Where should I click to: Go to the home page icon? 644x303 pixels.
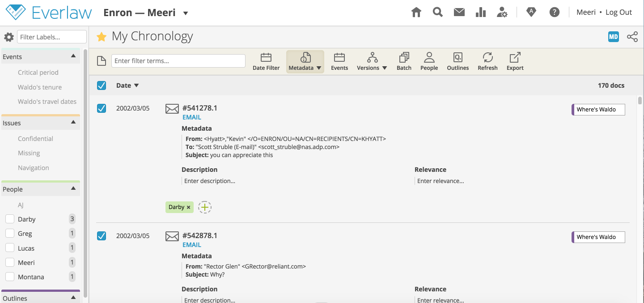tap(416, 13)
